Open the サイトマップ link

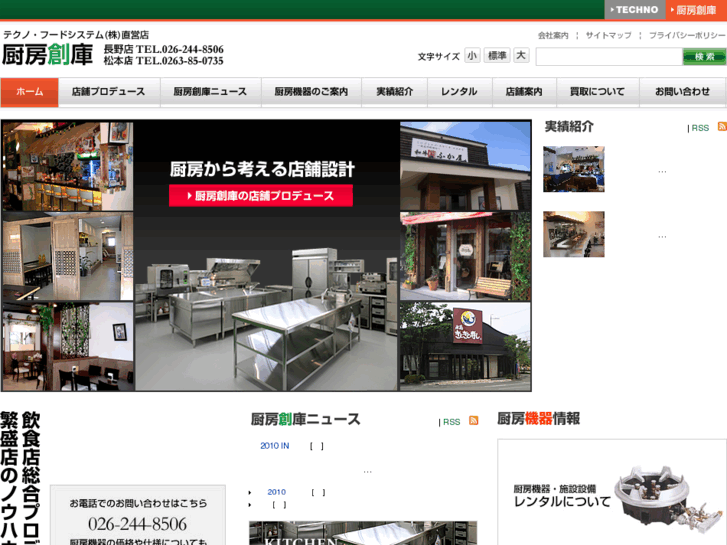coord(608,35)
